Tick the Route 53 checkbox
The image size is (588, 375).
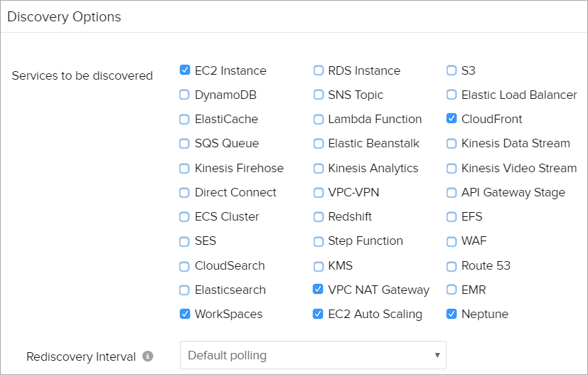(451, 265)
